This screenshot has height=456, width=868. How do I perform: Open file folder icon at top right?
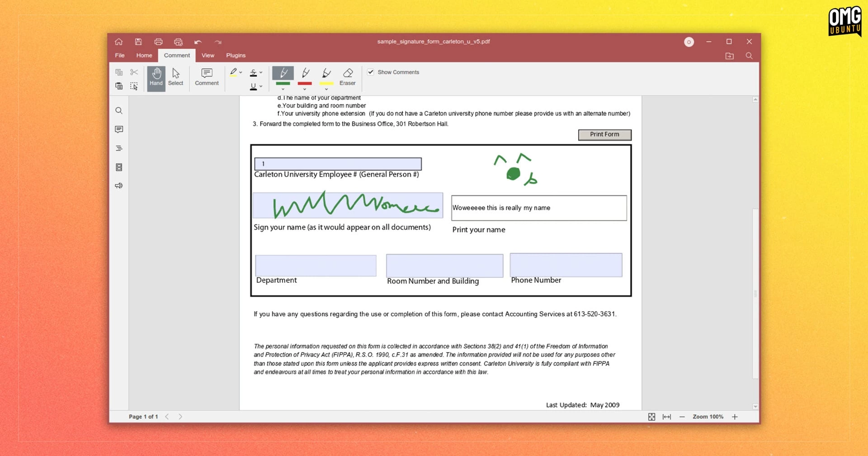[x=729, y=56]
